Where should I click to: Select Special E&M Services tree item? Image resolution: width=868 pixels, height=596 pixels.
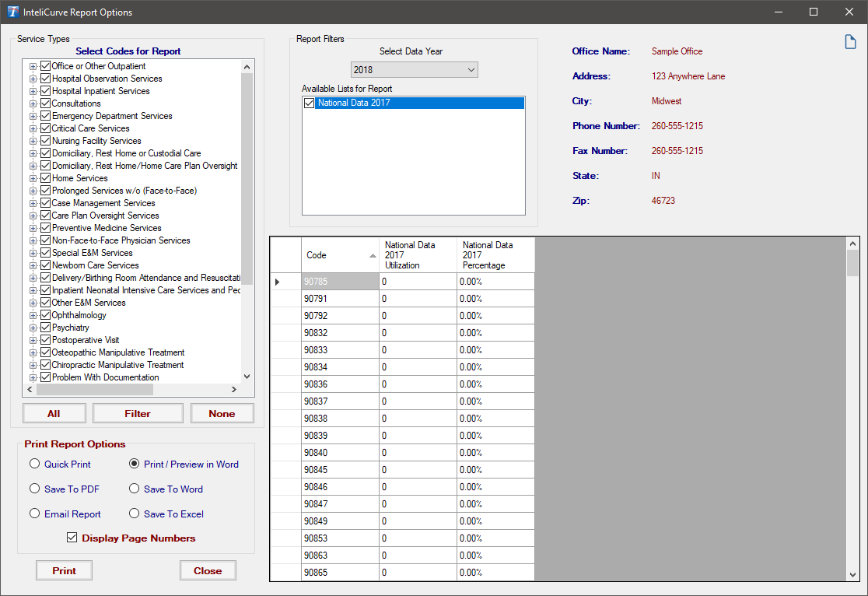click(92, 253)
